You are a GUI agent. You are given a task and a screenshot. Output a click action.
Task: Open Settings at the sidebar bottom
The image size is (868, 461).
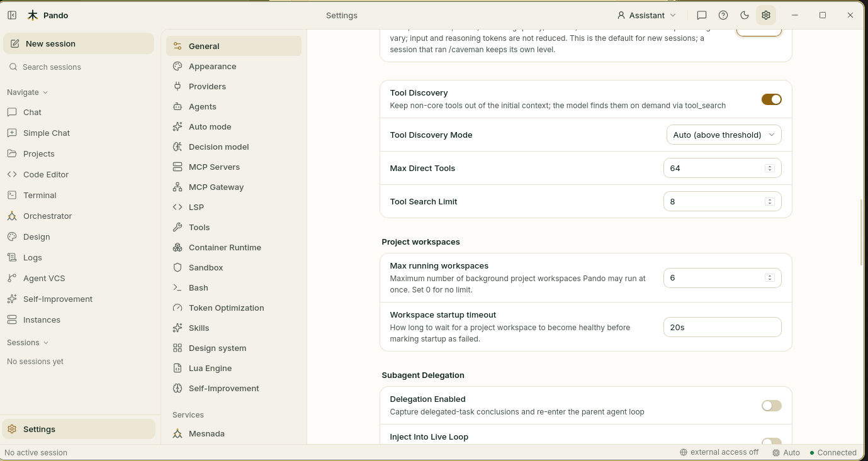[79, 429]
